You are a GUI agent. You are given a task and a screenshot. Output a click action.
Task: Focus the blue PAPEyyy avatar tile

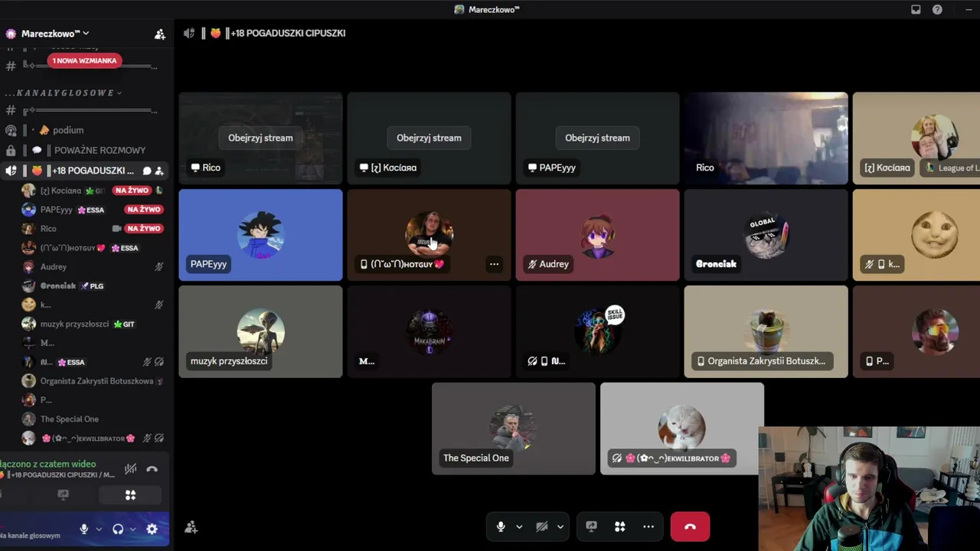click(x=260, y=235)
